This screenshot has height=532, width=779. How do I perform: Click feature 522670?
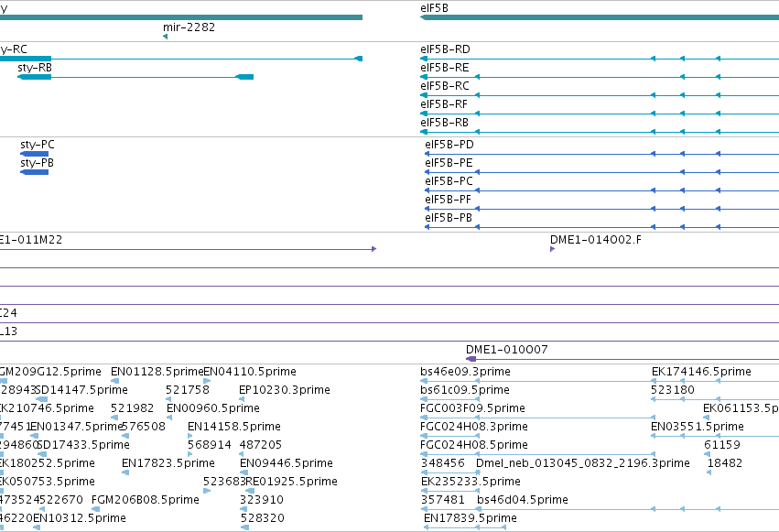point(61,500)
